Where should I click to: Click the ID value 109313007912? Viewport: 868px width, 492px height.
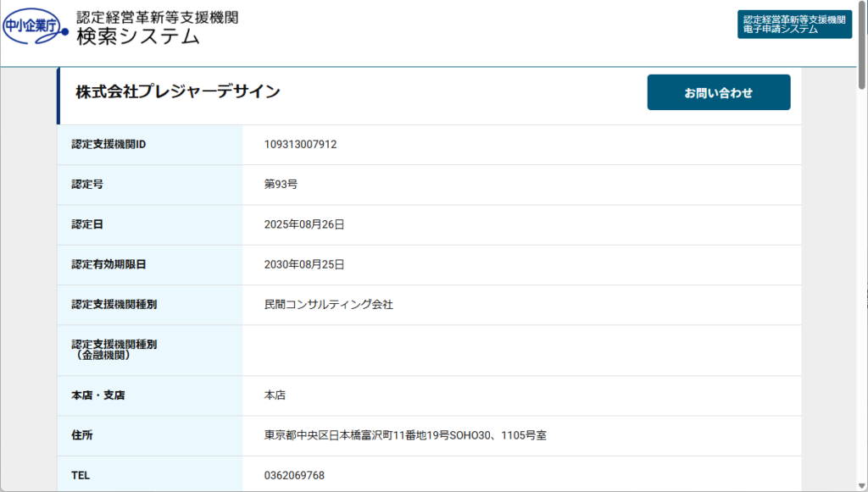coord(300,145)
